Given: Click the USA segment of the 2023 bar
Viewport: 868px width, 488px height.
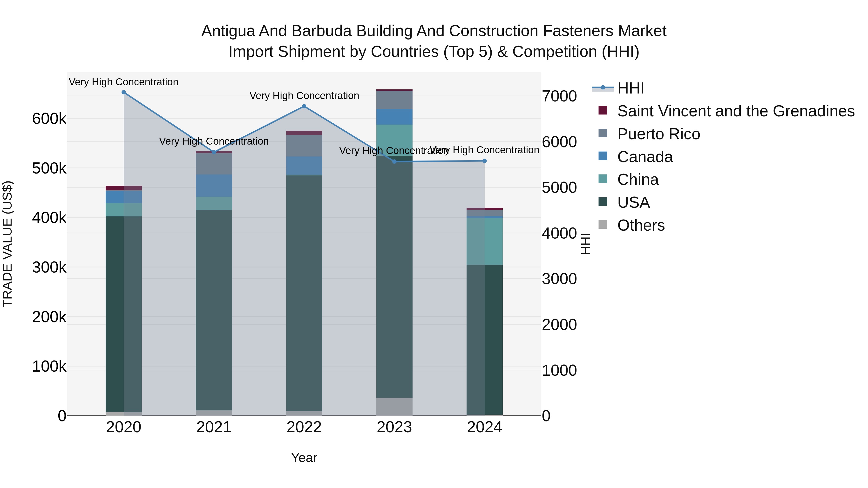Looking at the screenshot, I should tap(394, 277).
